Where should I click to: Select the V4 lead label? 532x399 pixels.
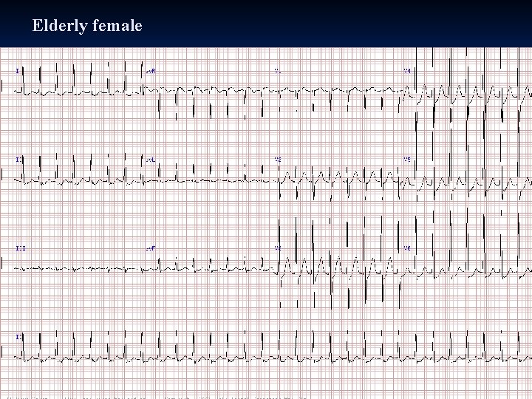tap(407, 71)
